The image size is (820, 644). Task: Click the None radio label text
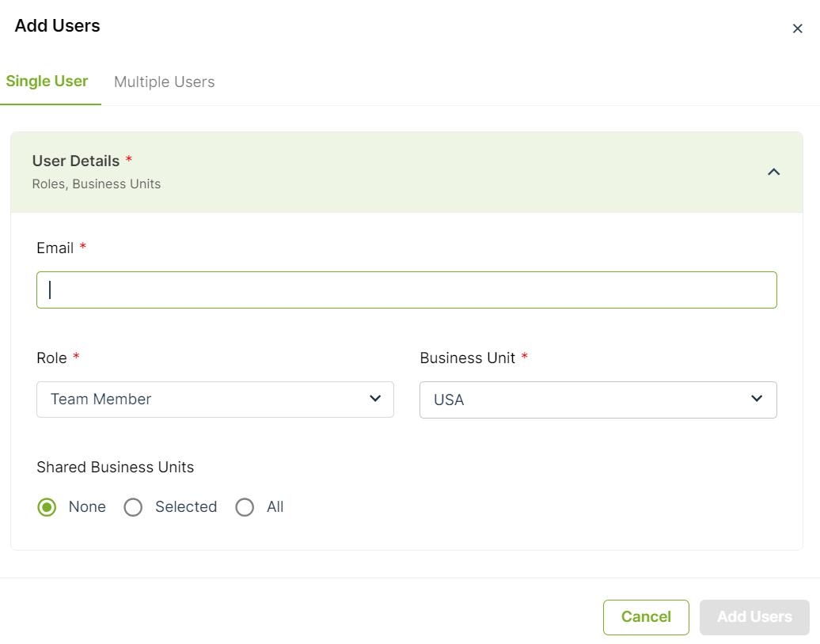click(87, 507)
